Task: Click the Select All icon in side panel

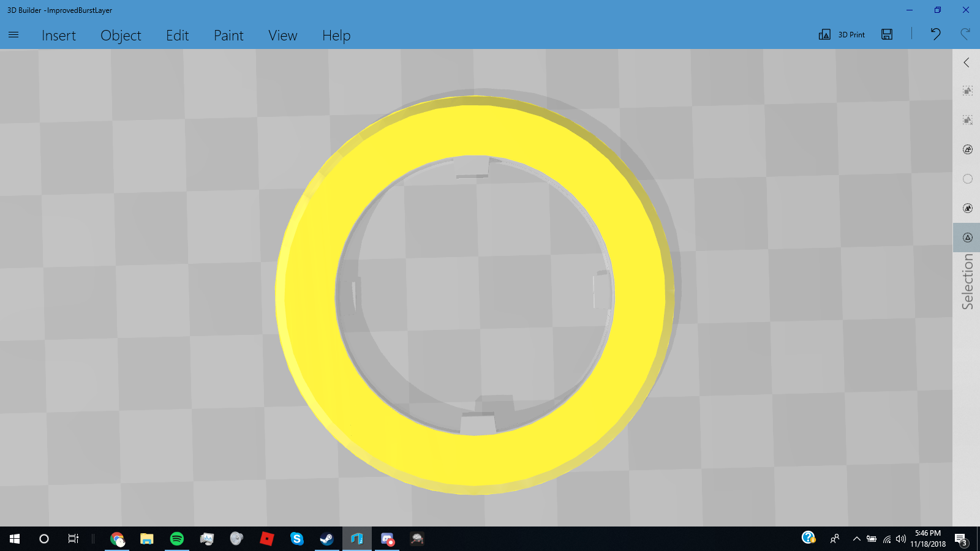Action: 968,149
